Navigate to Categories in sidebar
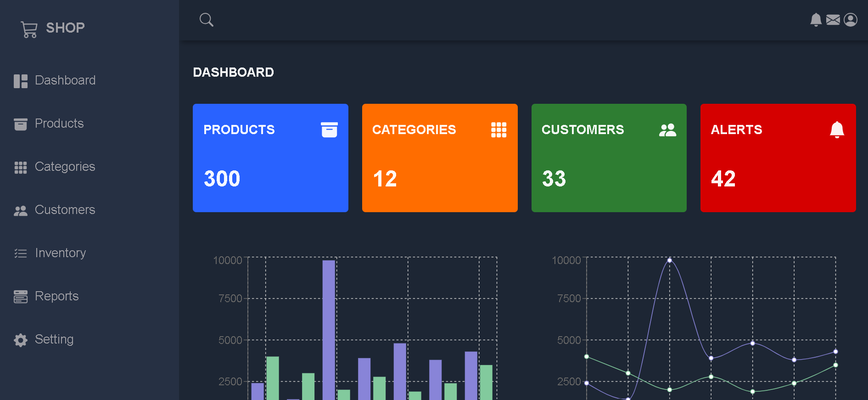Screen dimensions: 868x400 point(65,167)
